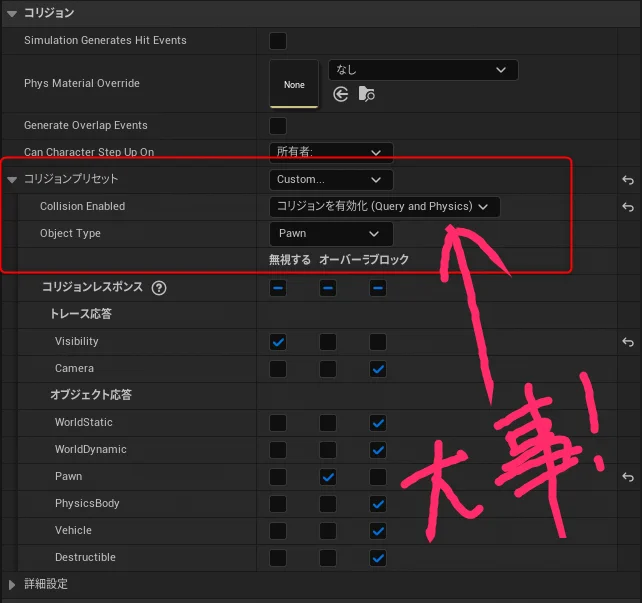642x603 pixels.
Task: Expand the 詳細設定 section
Action: [x=12, y=585]
